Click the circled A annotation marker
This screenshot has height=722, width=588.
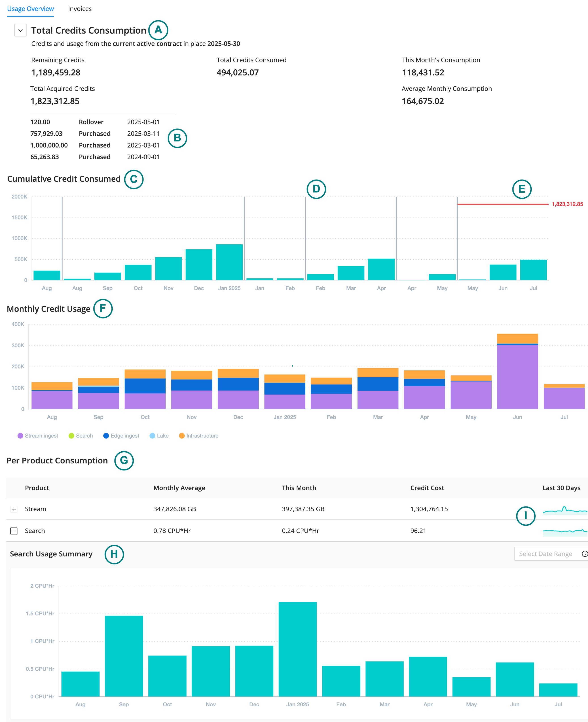(158, 30)
